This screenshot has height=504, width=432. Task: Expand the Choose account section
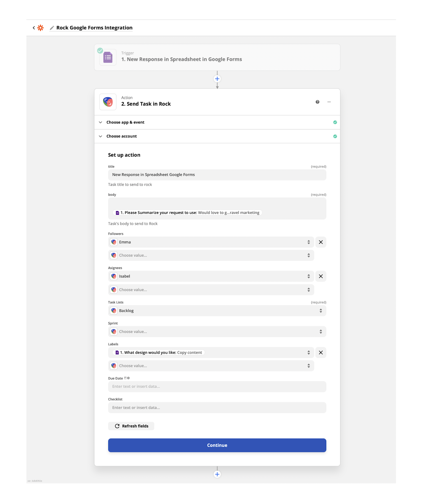coord(121,136)
